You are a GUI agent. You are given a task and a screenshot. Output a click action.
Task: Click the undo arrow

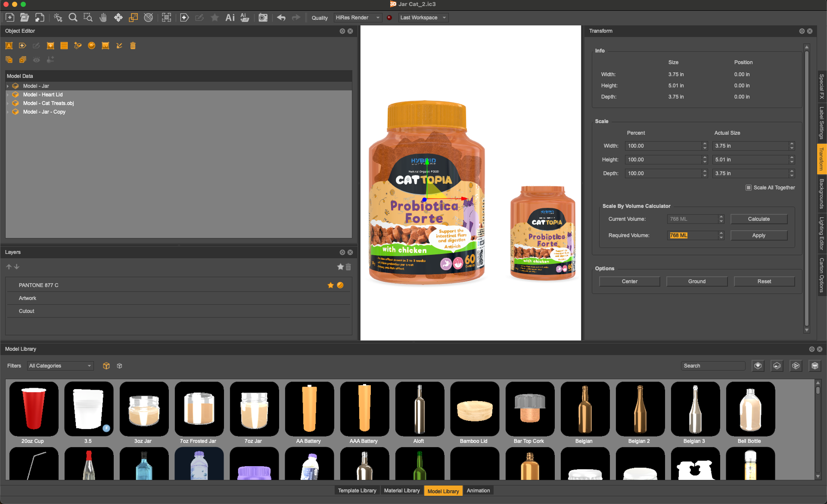pos(281,18)
